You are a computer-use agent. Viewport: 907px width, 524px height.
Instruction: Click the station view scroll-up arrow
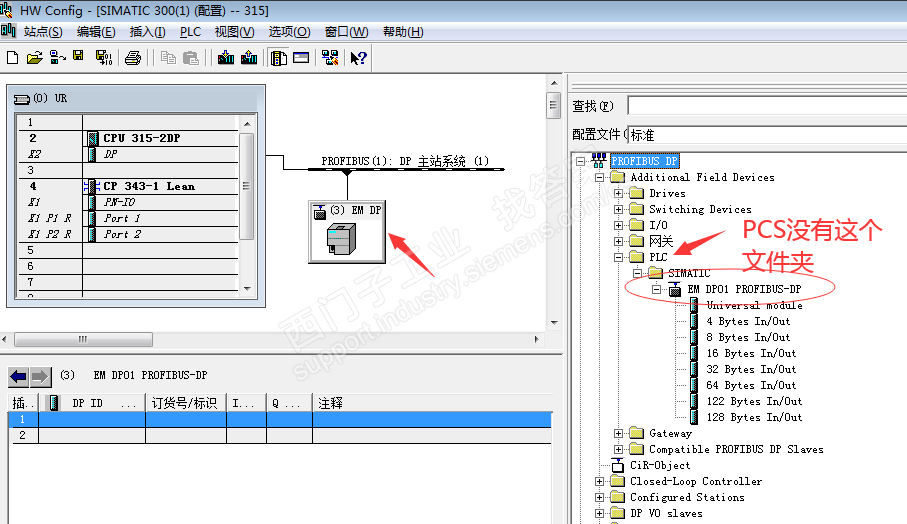click(554, 83)
